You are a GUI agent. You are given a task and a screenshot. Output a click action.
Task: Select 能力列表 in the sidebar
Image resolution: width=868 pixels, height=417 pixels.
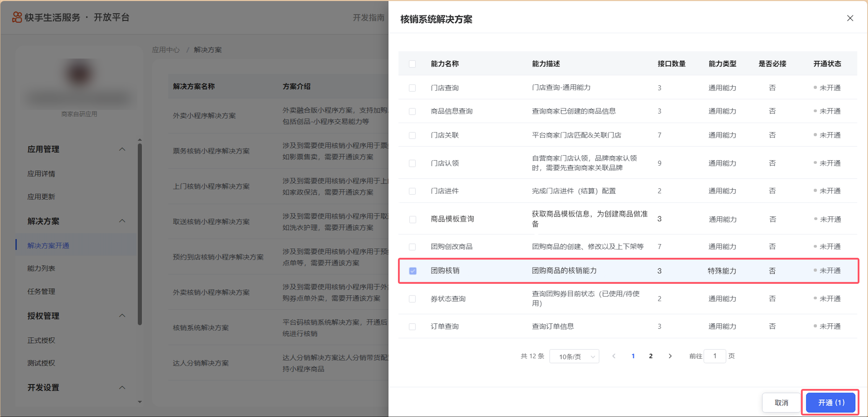click(x=41, y=268)
